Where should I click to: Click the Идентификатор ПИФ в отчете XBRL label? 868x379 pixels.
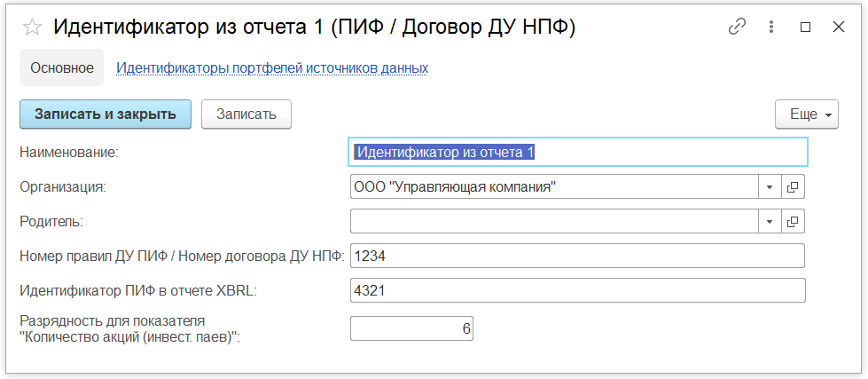point(138,290)
